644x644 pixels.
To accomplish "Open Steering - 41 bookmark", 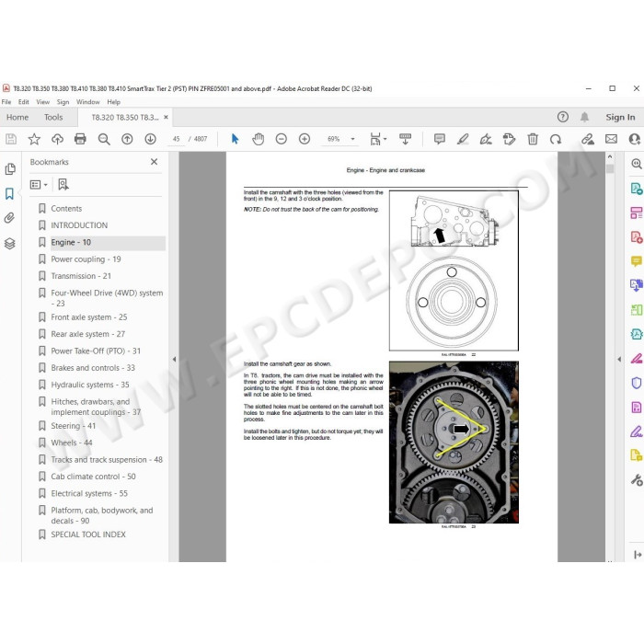I will pyautogui.click(x=73, y=426).
